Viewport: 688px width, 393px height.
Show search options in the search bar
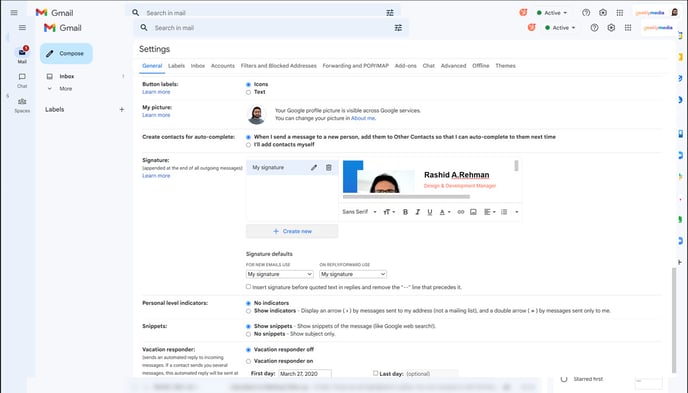(398, 28)
